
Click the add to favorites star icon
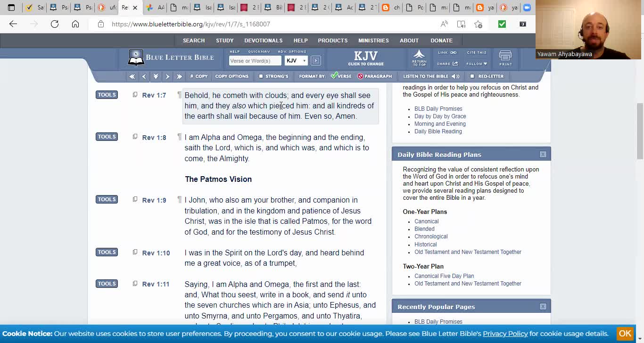tap(478, 24)
